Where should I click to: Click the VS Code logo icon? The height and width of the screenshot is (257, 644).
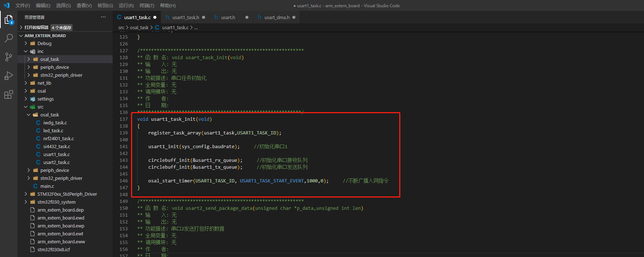point(6,5)
